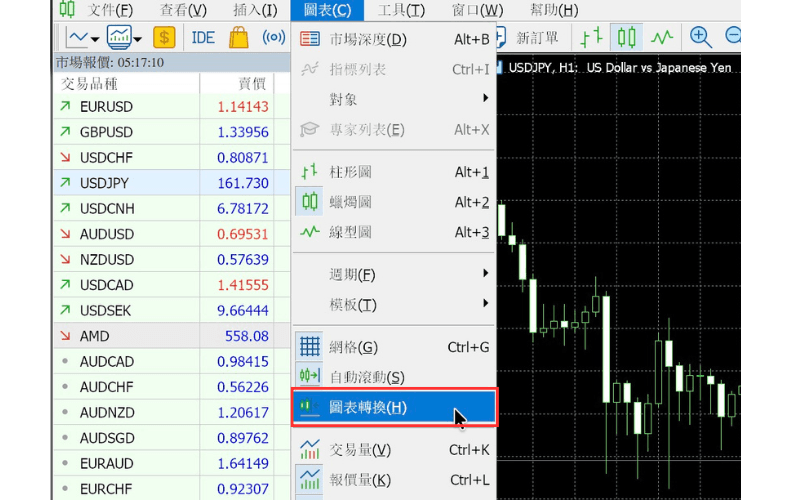Click the down arrow icon beside AUDUSD

click(x=65, y=234)
